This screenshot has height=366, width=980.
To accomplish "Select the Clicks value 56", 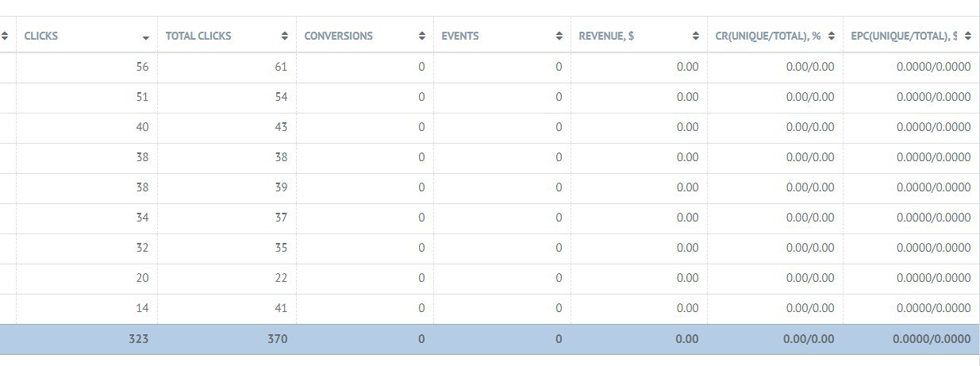I will (x=142, y=67).
